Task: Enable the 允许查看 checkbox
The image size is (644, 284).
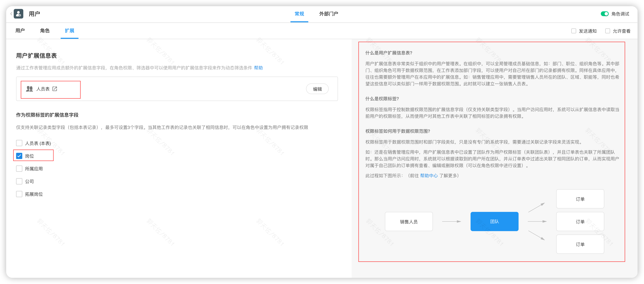Action: 607,31
